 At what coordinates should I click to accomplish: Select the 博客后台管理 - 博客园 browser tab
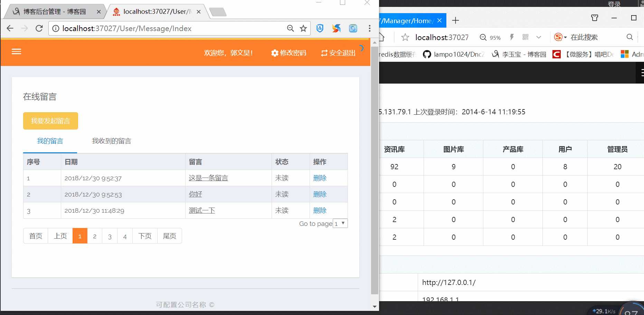(55, 12)
